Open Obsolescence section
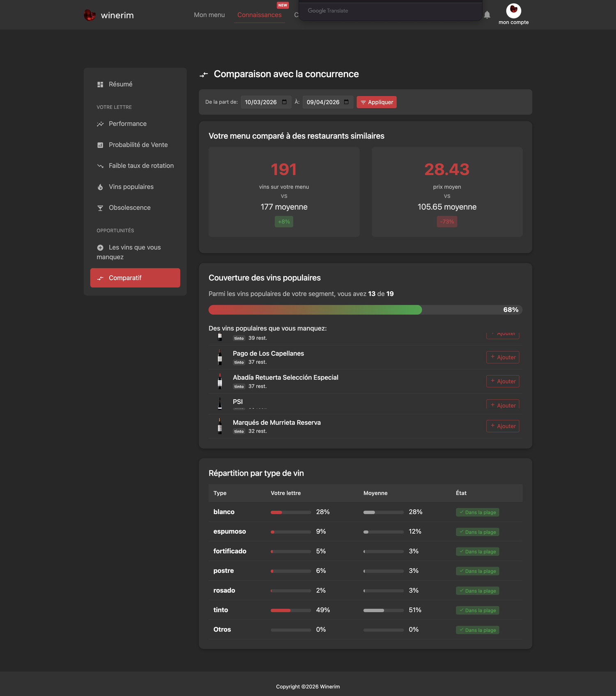Image resolution: width=616 pixels, height=696 pixels. [x=135, y=207]
